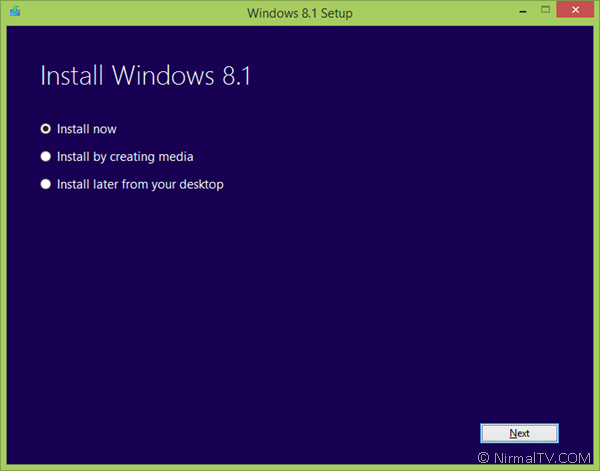Open the setup icon in title bar
The width and height of the screenshot is (600, 471).
tap(15, 11)
